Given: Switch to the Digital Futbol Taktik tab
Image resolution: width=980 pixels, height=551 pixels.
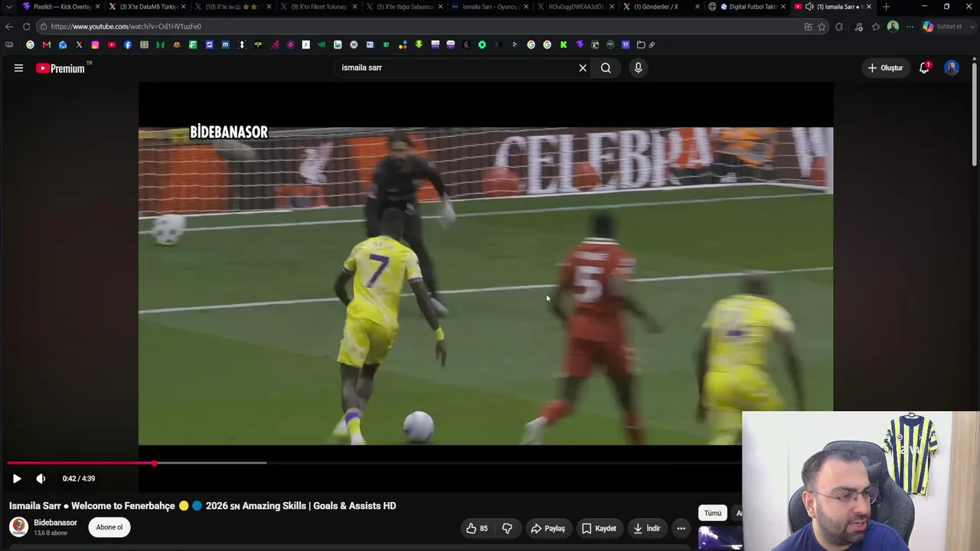Looking at the screenshot, I should [747, 7].
